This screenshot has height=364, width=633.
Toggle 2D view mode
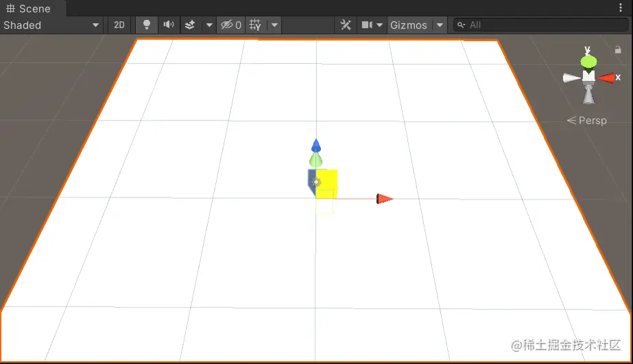[x=119, y=25]
